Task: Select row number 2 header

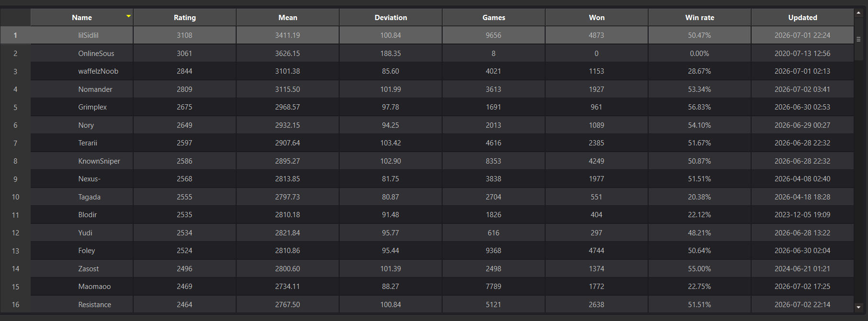Action: [15, 53]
